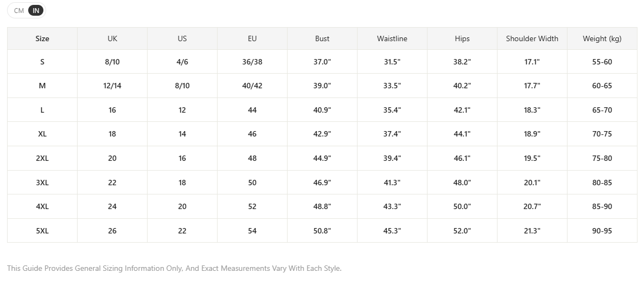Click the Shoulder Width header

pyautogui.click(x=532, y=38)
